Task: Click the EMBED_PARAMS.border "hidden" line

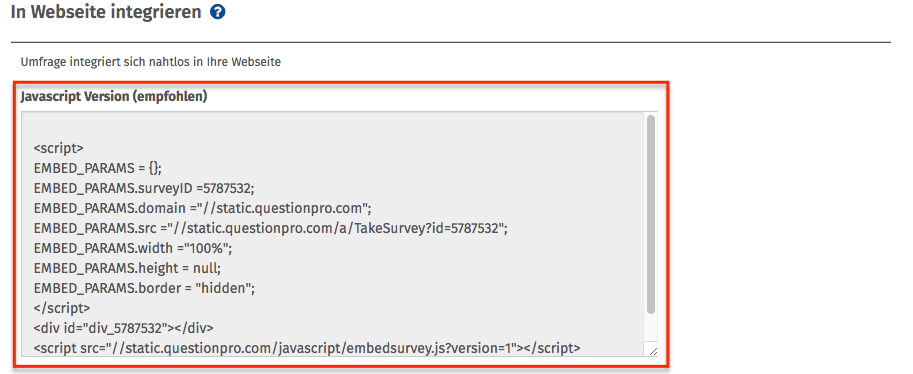Action: click(x=144, y=288)
